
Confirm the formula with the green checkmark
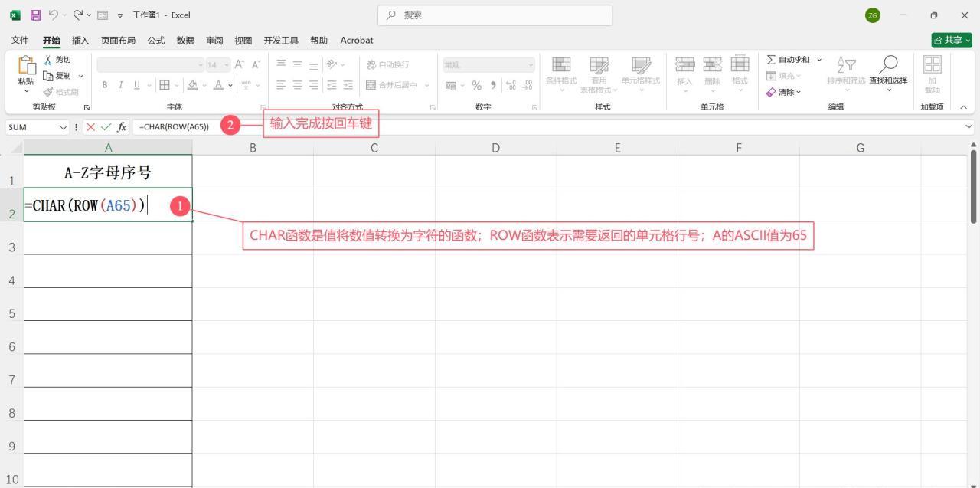[106, 127]
